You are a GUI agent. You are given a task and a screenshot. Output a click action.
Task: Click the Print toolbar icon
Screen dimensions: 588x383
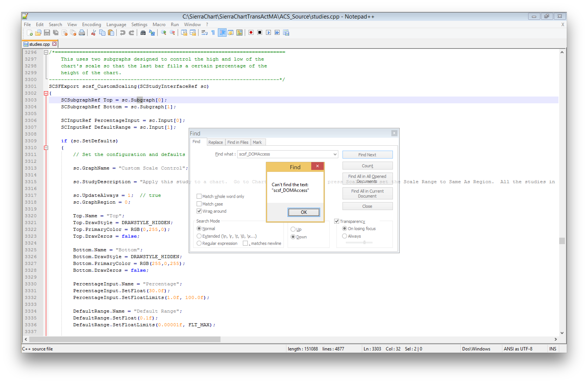pyautogui.click(x=82, y=33)
